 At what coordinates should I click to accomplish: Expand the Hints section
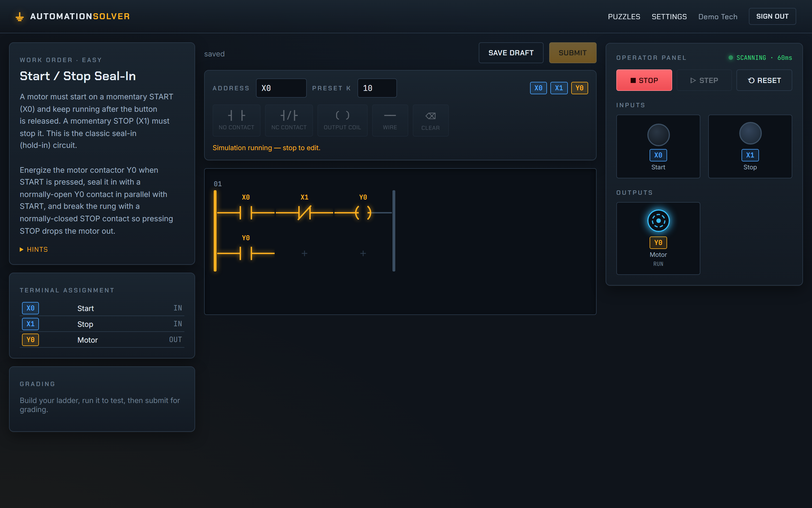[x=34, y=250]
